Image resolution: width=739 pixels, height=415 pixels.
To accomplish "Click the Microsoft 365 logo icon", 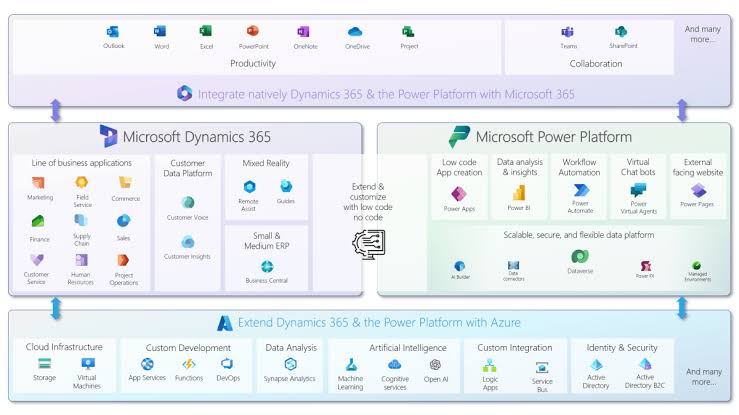I will 184,93.
